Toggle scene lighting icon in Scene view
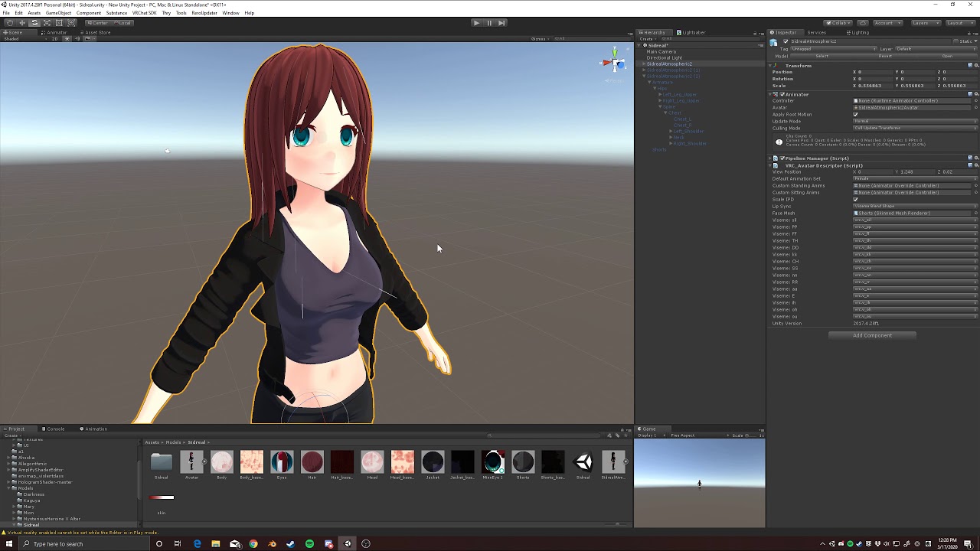The width and height of the screenshot is (980, 551). (67, 39)
